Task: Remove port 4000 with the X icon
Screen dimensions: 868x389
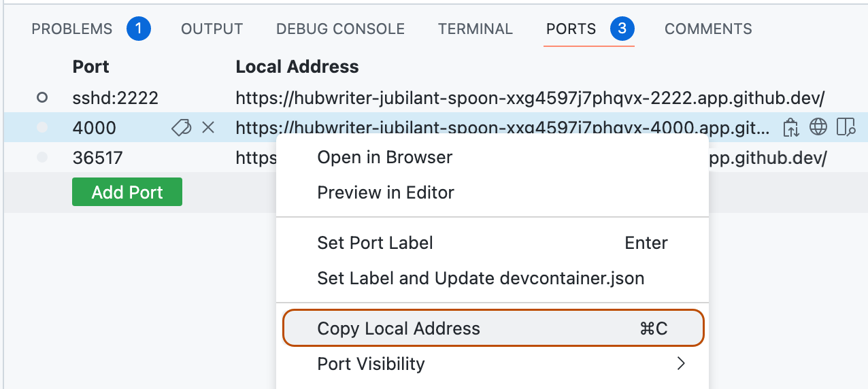Action: 208,127
